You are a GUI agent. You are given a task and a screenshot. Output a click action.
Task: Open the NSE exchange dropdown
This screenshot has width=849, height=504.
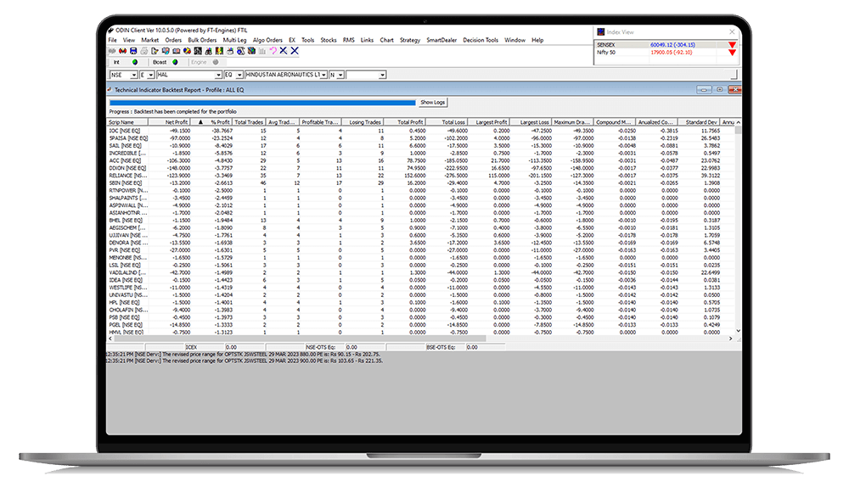pos(134,76)
